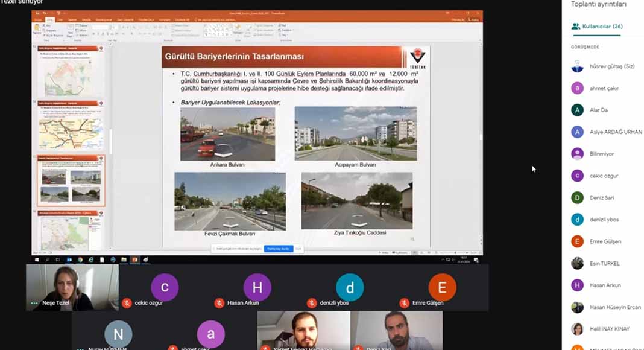Click the Biçim Boyacısı format painter
The width and height of the screenshot is (644, 350).
54,36
